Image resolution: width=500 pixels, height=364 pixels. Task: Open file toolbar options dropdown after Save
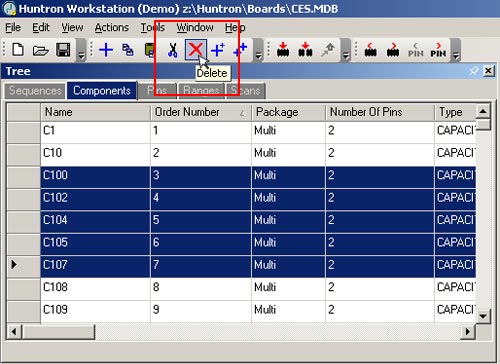pyautogui.click(x=81, y=51)
